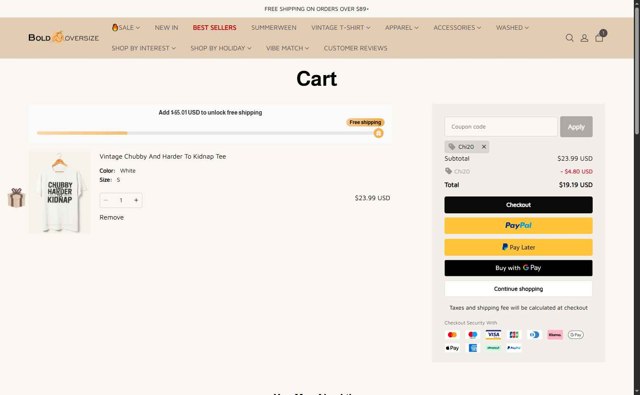Viewport: 640px width, 395px height.
Task: Remove the Chi20 coupon tag
Action: (x=484, y=146)
